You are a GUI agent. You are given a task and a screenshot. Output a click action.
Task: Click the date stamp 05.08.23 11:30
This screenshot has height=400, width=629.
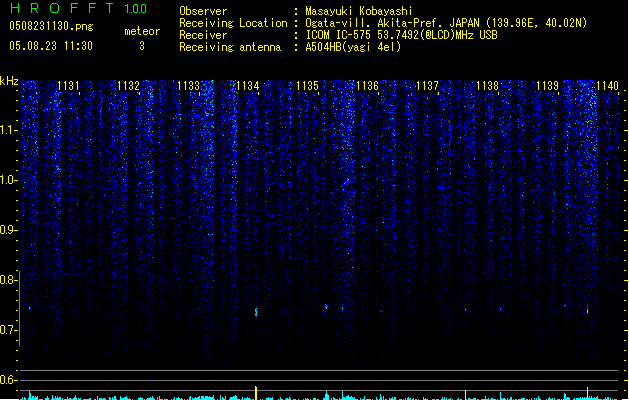pos(51,46)
